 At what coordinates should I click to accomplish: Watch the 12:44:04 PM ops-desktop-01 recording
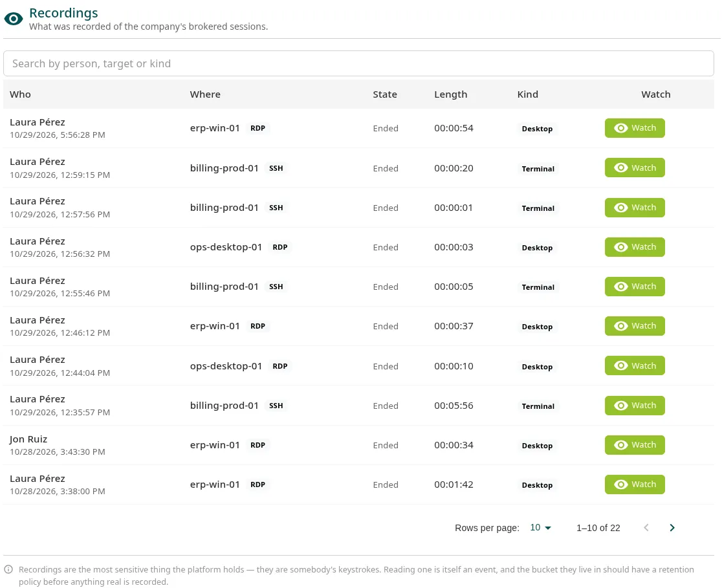click(x=635, y=366)
